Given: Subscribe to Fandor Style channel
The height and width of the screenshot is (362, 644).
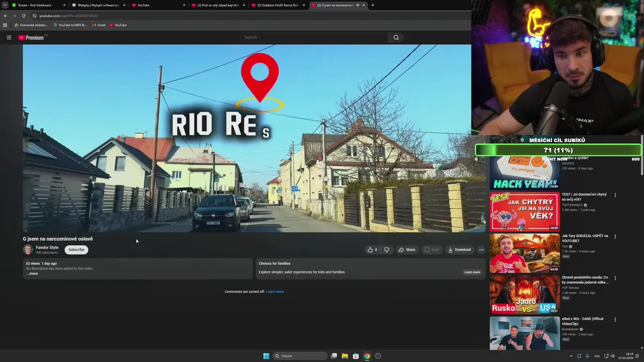Looking at the screenshot, I should (76, 250).
